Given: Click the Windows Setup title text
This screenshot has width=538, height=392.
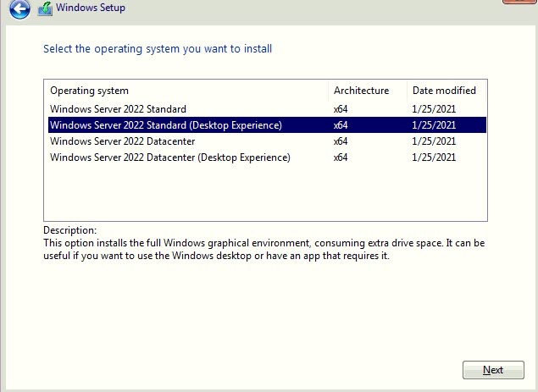Looking at the screenshot, I should click(x=91, y=8).
